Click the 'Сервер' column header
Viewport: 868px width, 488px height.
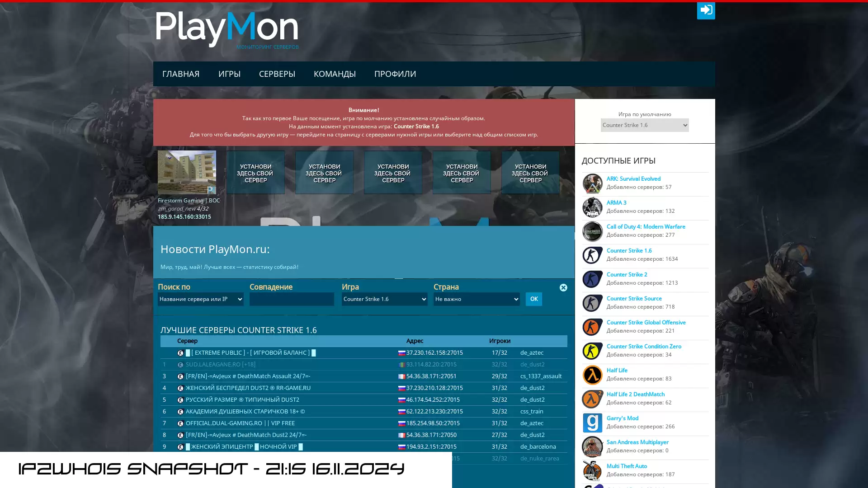pos(187,341)
